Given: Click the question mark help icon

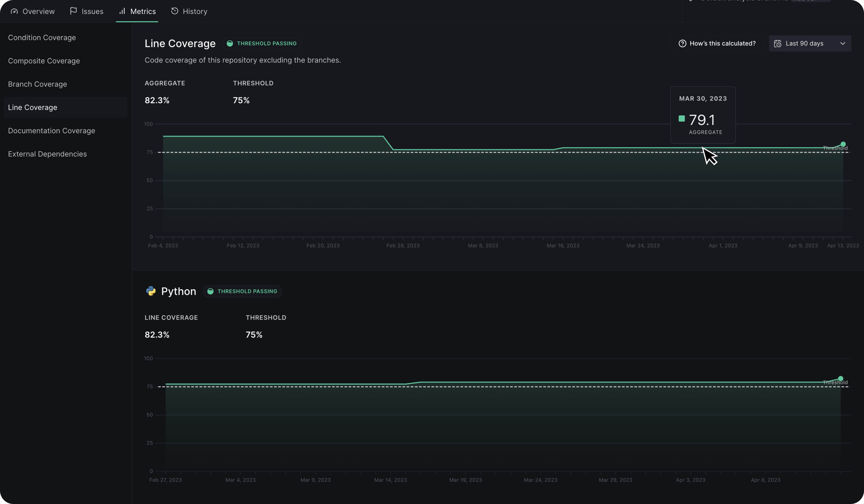Looking at the screenshot, I should [682, 43].
